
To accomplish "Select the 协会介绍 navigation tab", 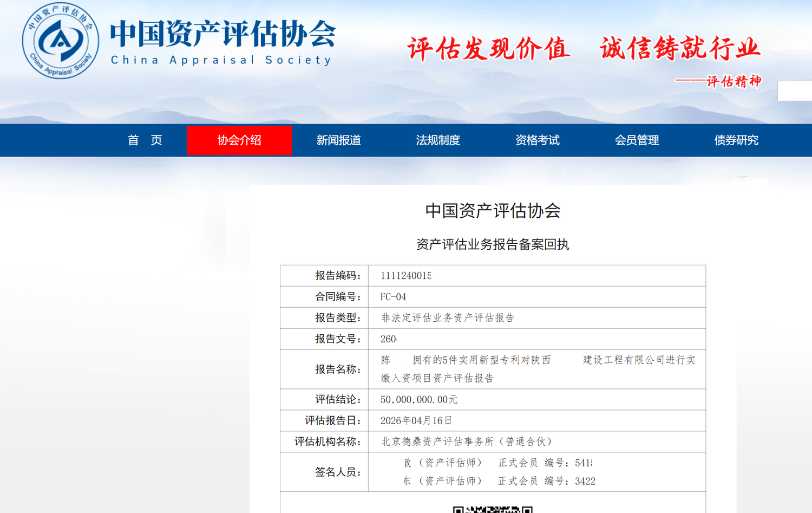I will tap(239, 140).
